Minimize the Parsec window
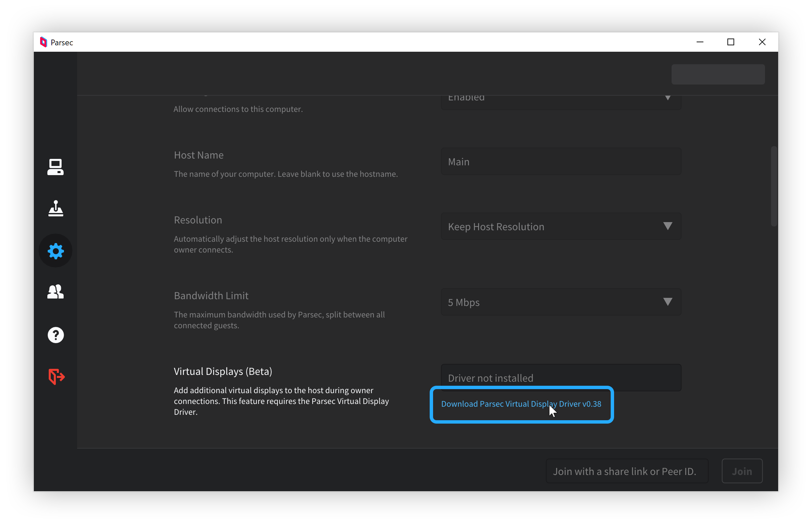The image size is (812, 524). [700, 42]
